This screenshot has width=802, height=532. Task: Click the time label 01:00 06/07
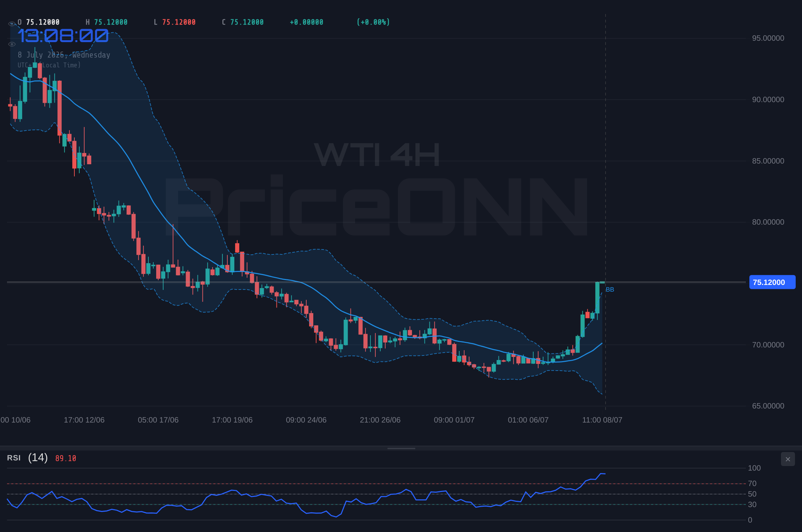(528, 420)
